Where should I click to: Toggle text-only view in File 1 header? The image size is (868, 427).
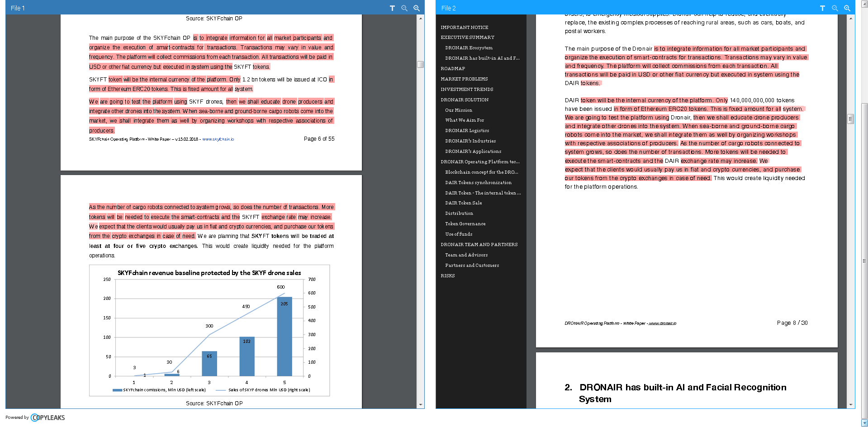[392, 8]
